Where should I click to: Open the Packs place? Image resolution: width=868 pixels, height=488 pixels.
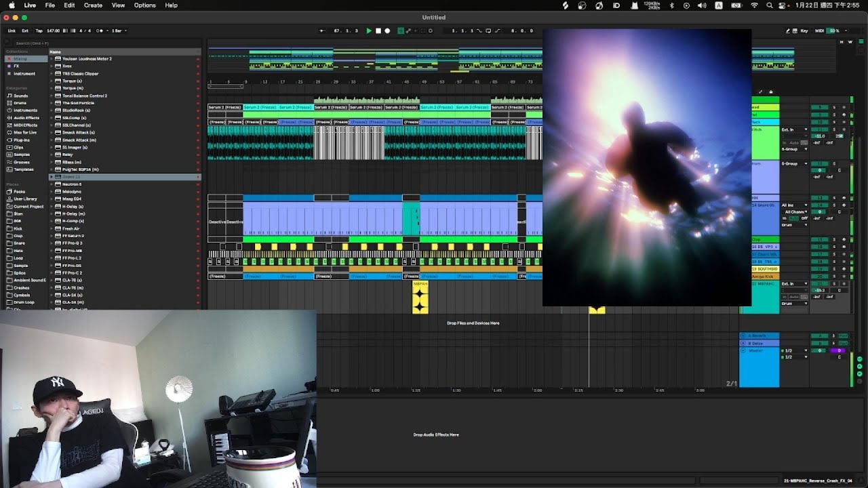pos(19,192)
